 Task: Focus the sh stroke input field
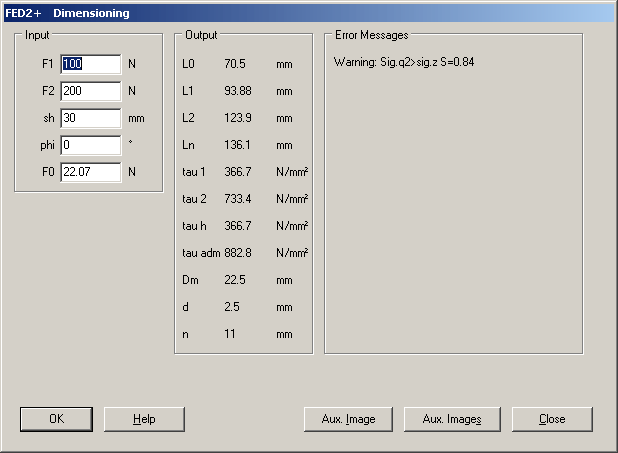90,118
